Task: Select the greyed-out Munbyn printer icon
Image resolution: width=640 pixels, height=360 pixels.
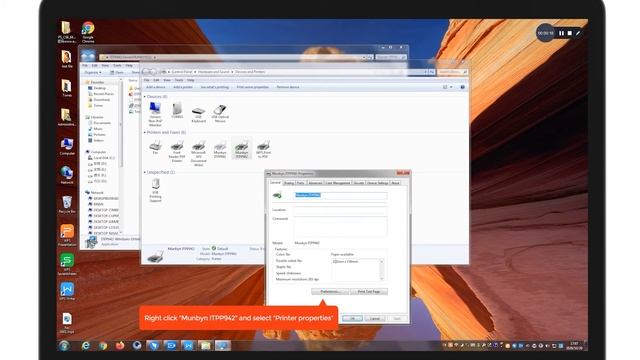Action: click(220, 149)
